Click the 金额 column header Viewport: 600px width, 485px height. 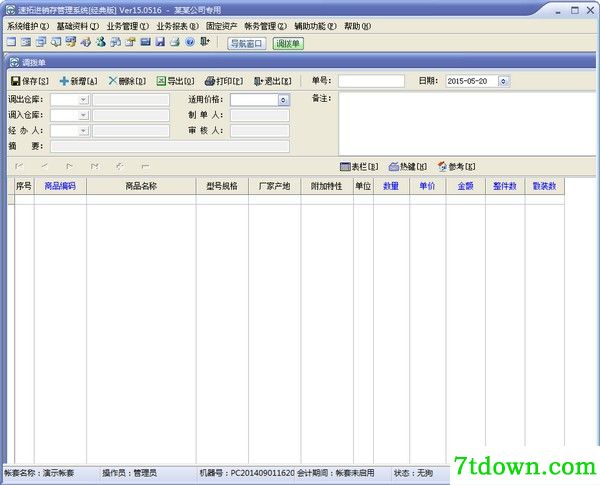pos(466,186)
